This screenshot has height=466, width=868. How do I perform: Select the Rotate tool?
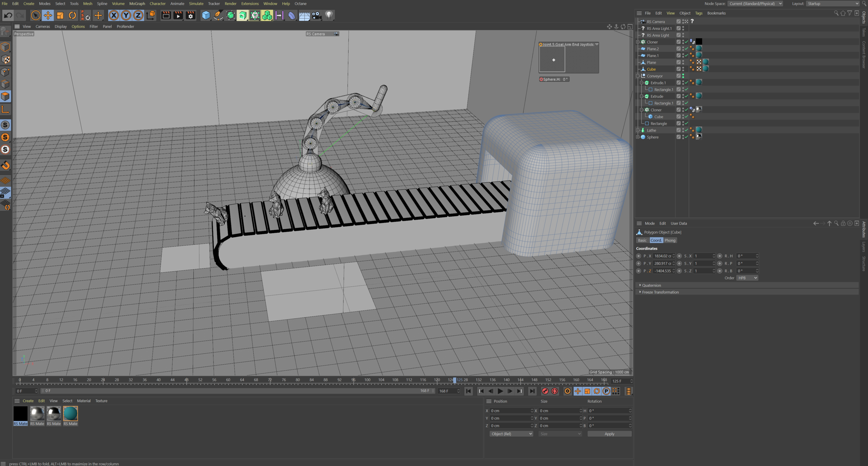72,15
